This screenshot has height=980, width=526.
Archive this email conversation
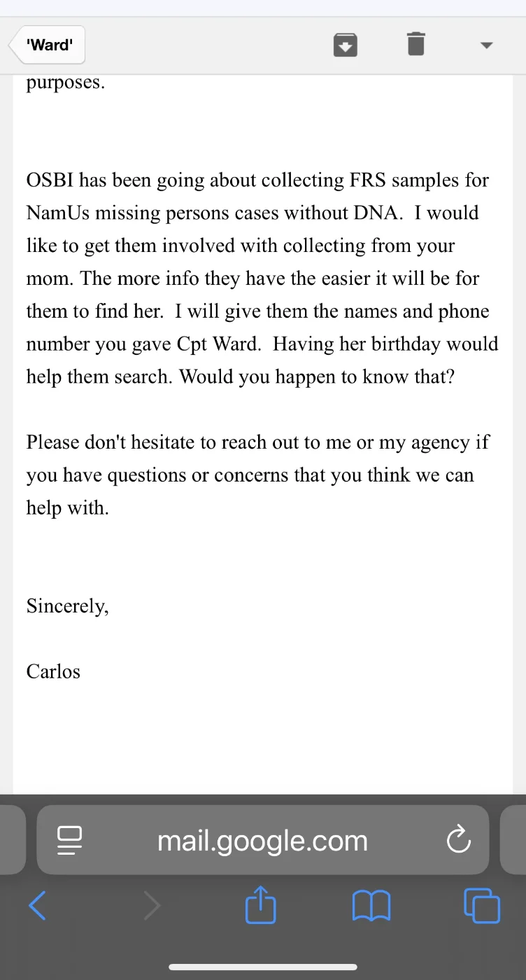tap(345, 45)
